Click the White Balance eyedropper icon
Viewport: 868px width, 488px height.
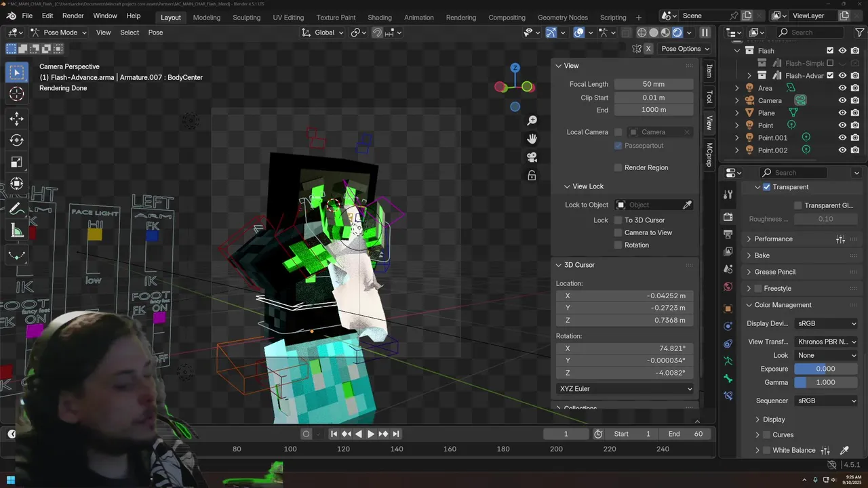(844, 450)
